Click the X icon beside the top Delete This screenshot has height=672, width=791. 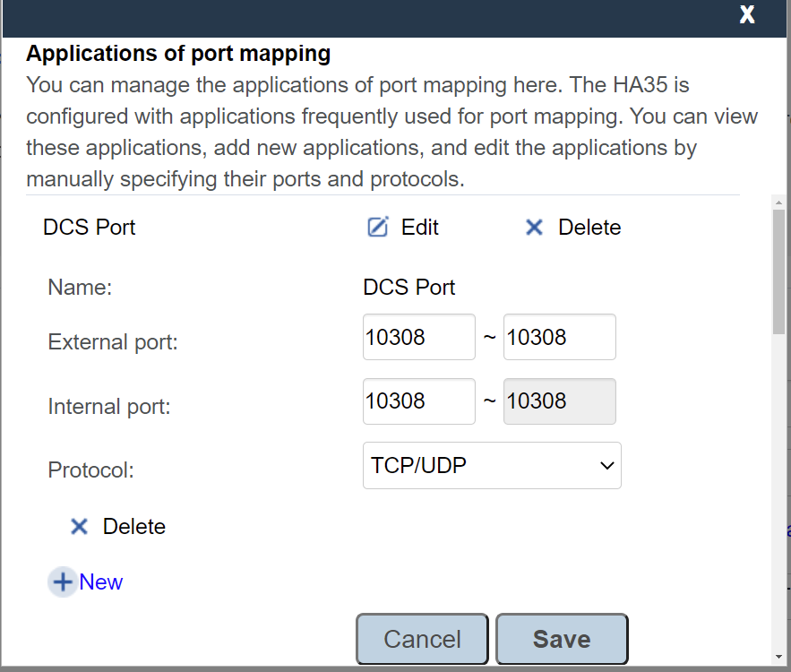tap(534, 227)
